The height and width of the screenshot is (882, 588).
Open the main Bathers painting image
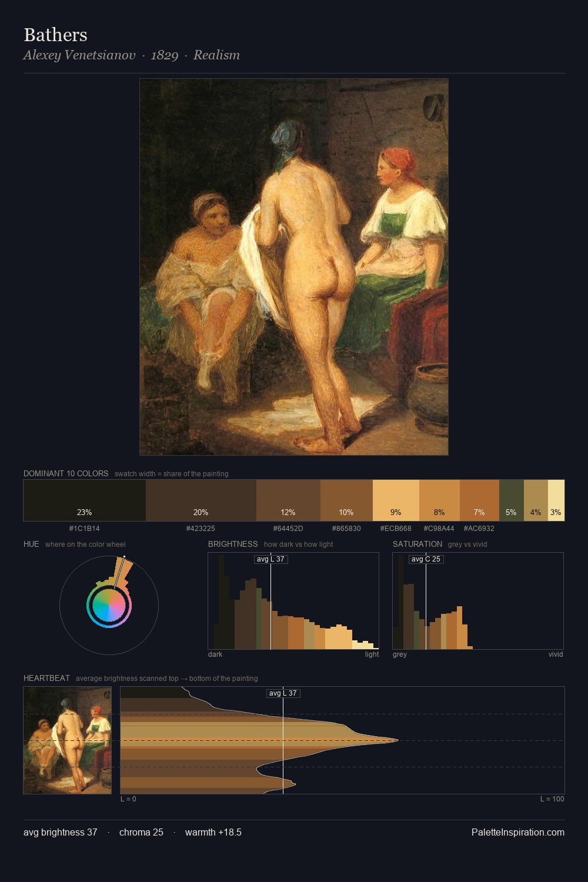294,267
